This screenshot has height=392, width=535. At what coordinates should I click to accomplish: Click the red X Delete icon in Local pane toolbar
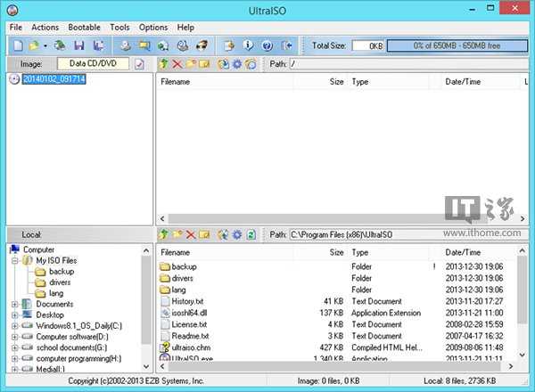click(x=191, y=234)
